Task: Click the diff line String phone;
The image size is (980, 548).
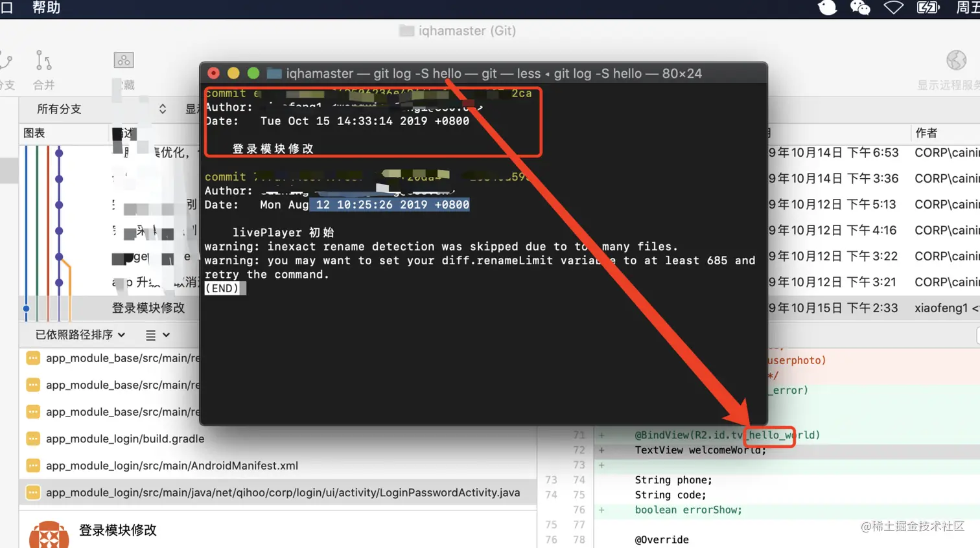Action: [673, 480]
